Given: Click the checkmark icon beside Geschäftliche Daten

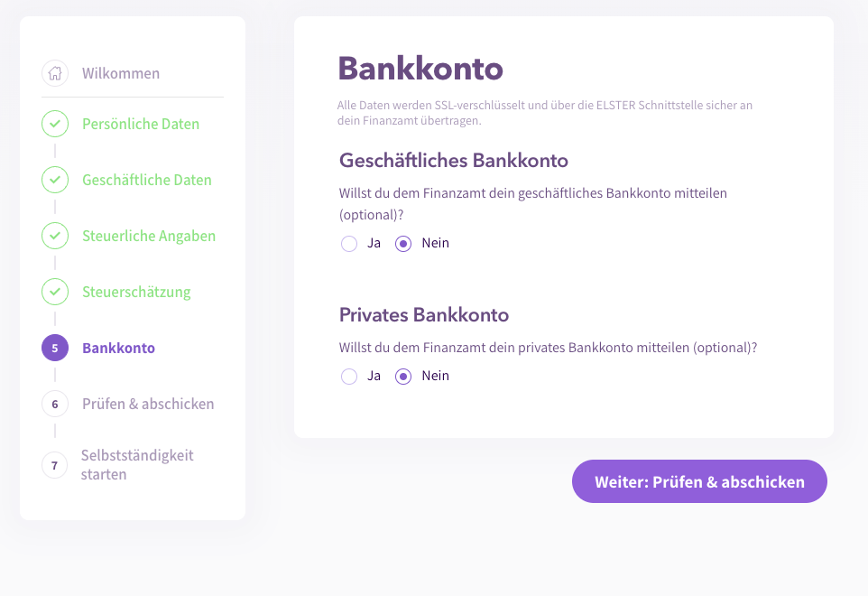Looking at the screenshot, I should coord(54,180).
